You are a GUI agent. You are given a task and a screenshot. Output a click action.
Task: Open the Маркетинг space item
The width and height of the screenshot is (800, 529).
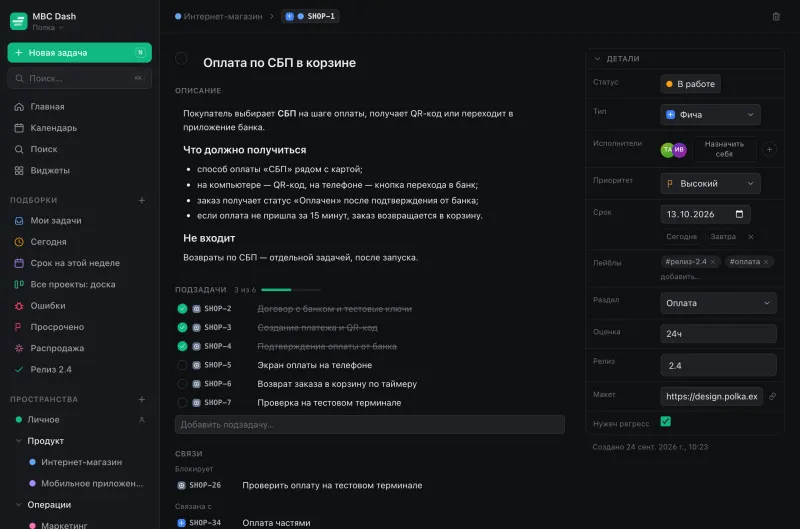[64, 525]
